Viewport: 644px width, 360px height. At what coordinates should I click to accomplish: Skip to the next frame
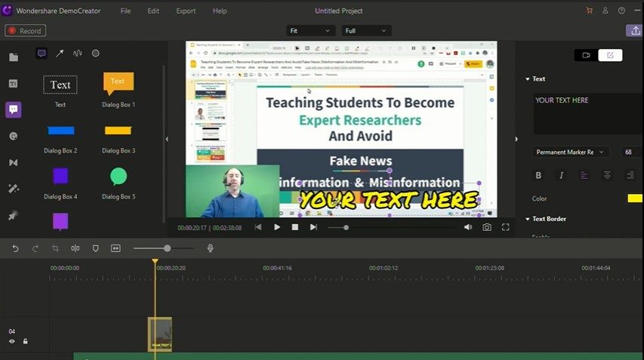click(x=313, y=227)
